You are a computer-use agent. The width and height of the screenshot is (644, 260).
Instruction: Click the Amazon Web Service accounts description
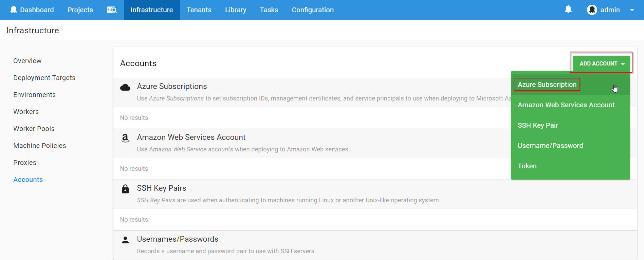click(243, 149)
